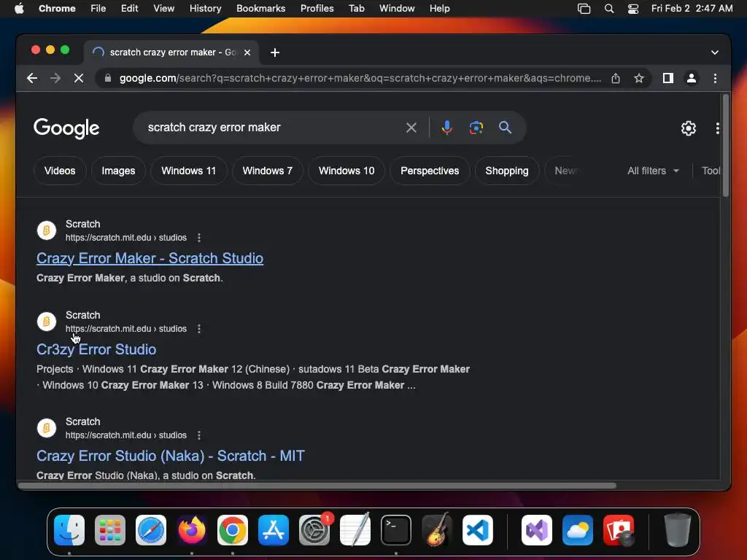Submit search with magnifier icon
Screen dimensions: 747x560
[x=505, y=128]
